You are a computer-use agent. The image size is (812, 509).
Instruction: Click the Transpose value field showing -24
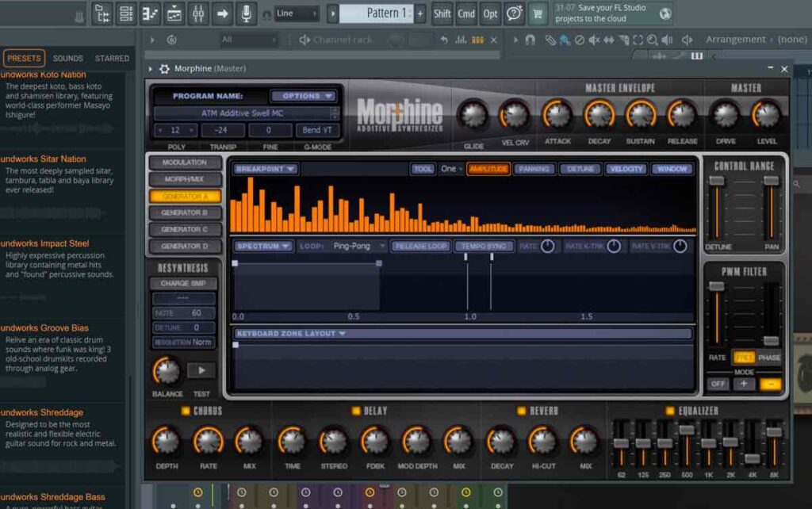click(x=222, y=130)
